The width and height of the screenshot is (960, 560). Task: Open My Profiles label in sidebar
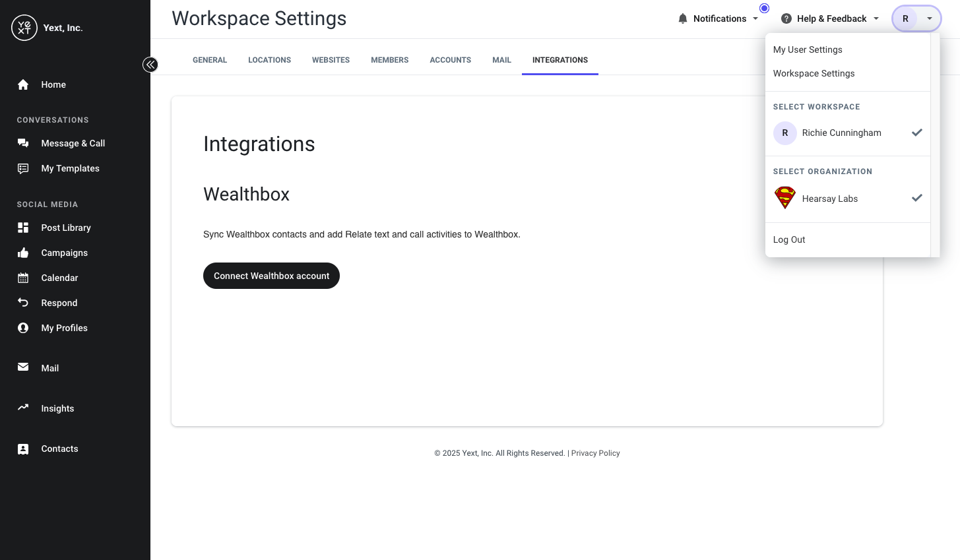[x=64, y=328]
